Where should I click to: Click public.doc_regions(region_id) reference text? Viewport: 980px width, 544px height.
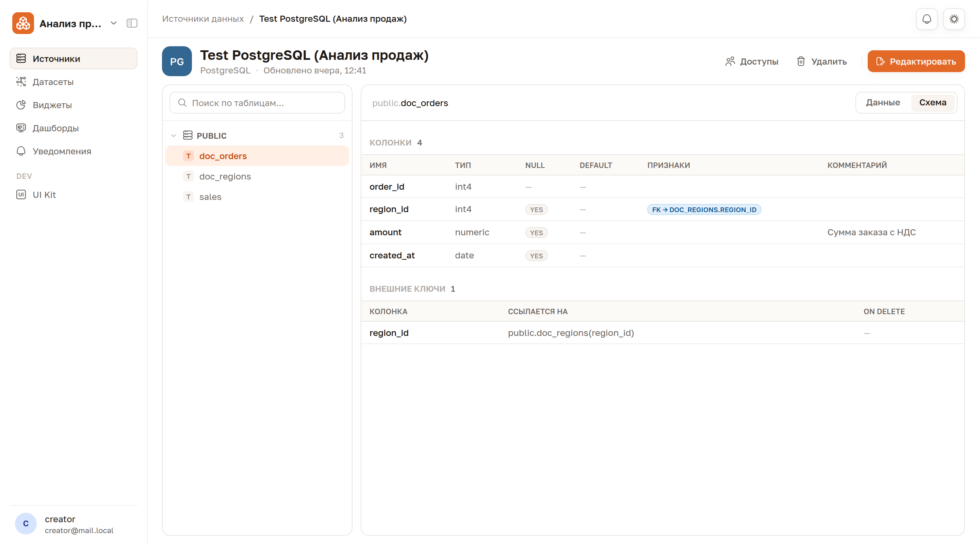point(571,333)
